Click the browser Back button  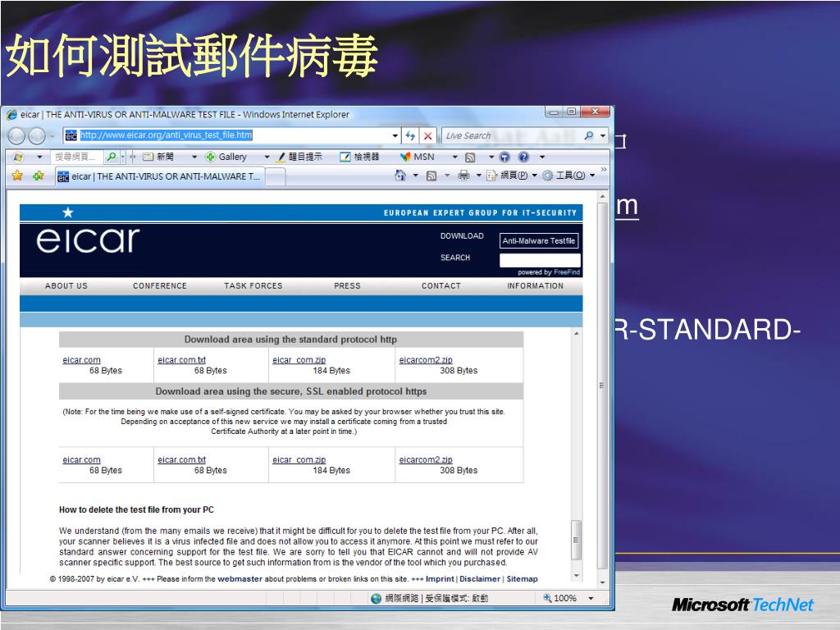[x=16, y=136]
